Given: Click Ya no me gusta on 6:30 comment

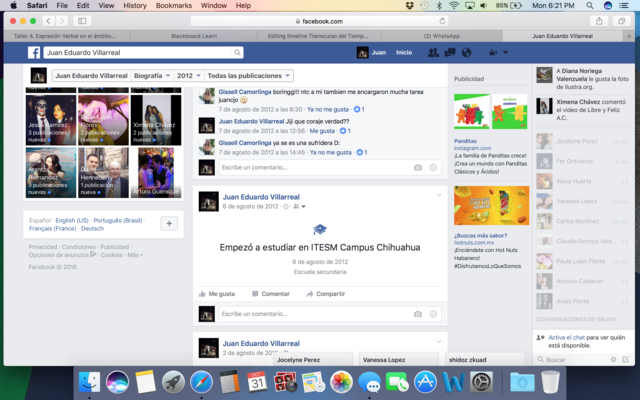Looking at the screenshot, I should (x=328, y=109).
